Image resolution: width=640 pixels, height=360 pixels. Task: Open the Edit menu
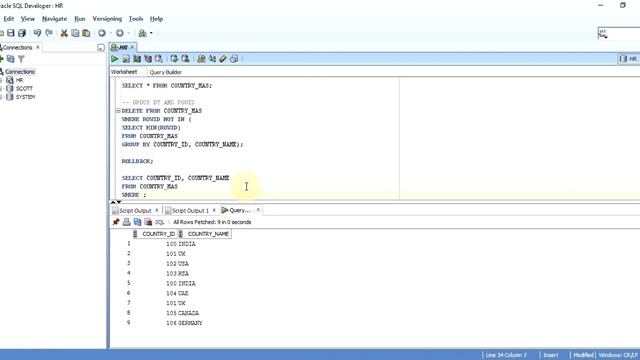point(9,19)
